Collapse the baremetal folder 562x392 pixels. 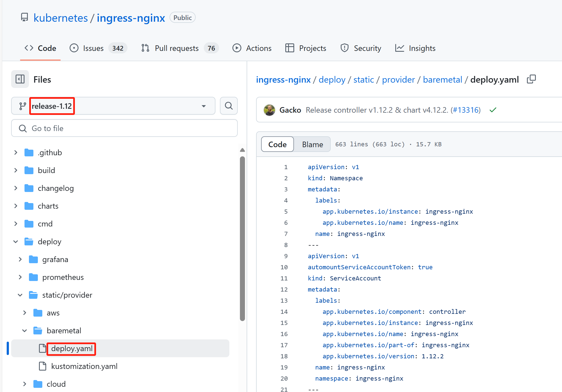click(24, 331)
